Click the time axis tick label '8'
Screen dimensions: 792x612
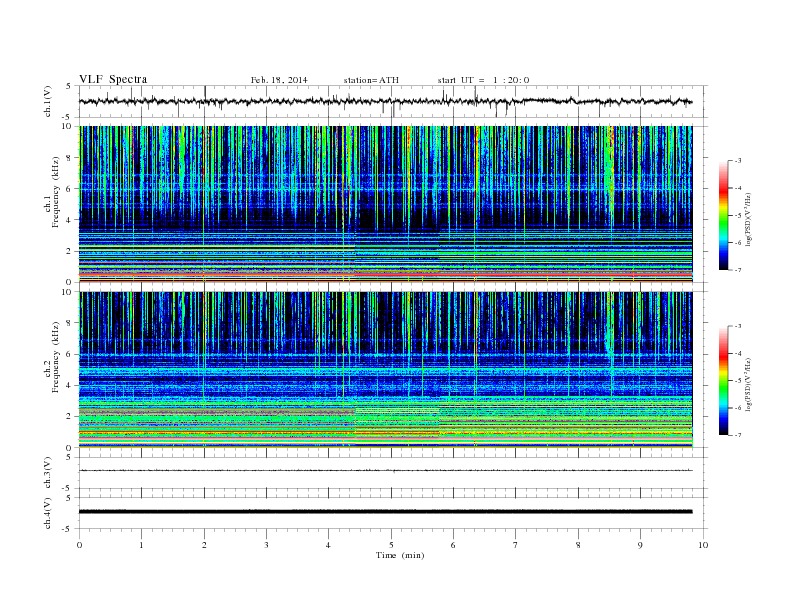pos(578,545)
